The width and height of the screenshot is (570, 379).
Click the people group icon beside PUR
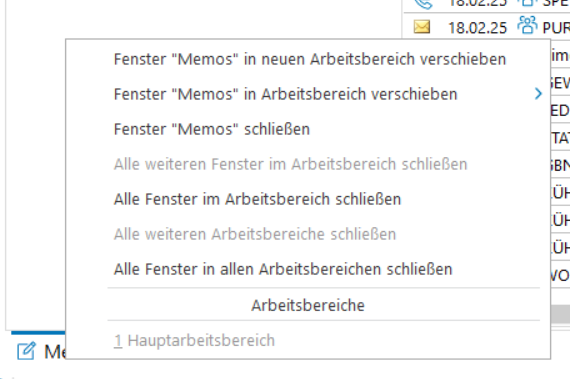[x=527, y=25]
